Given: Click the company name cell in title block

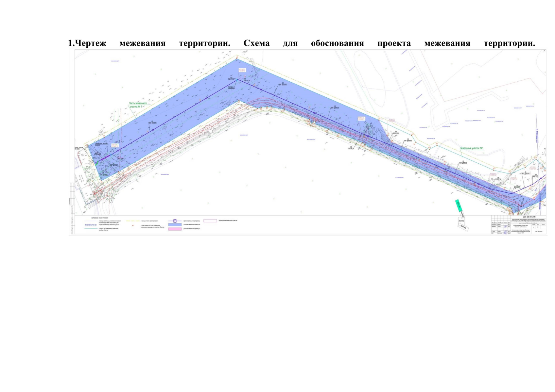Looking at the screenshot, I should click(x=538, y=232).
